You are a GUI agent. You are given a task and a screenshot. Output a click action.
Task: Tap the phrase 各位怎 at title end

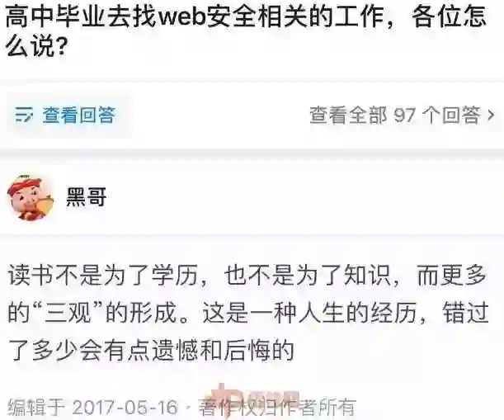(x=449, y=16)
